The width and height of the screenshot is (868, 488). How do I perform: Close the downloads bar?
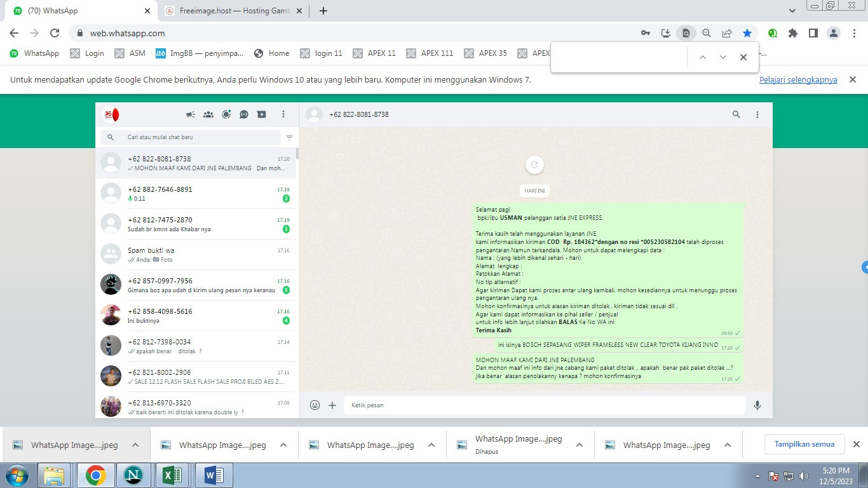click(856, 444)
